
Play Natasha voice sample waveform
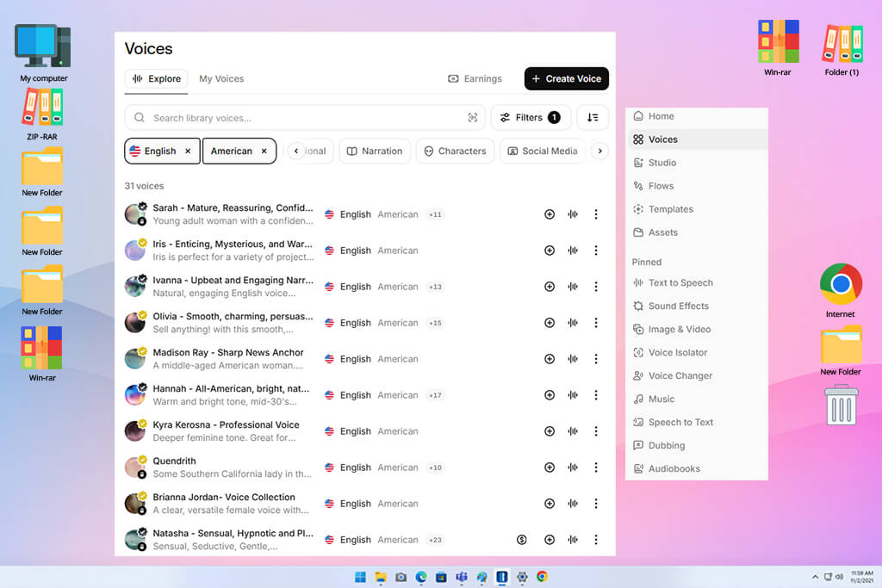573,540
